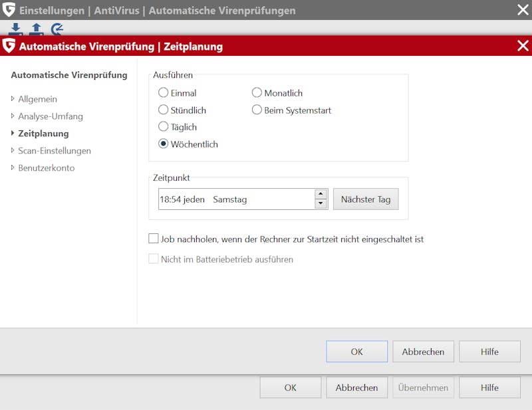The height and width of the screenshot is (410, 532).
Task: Click the Automatische Virenprüfung sidebar heading
Action: (x=69, y=75)
